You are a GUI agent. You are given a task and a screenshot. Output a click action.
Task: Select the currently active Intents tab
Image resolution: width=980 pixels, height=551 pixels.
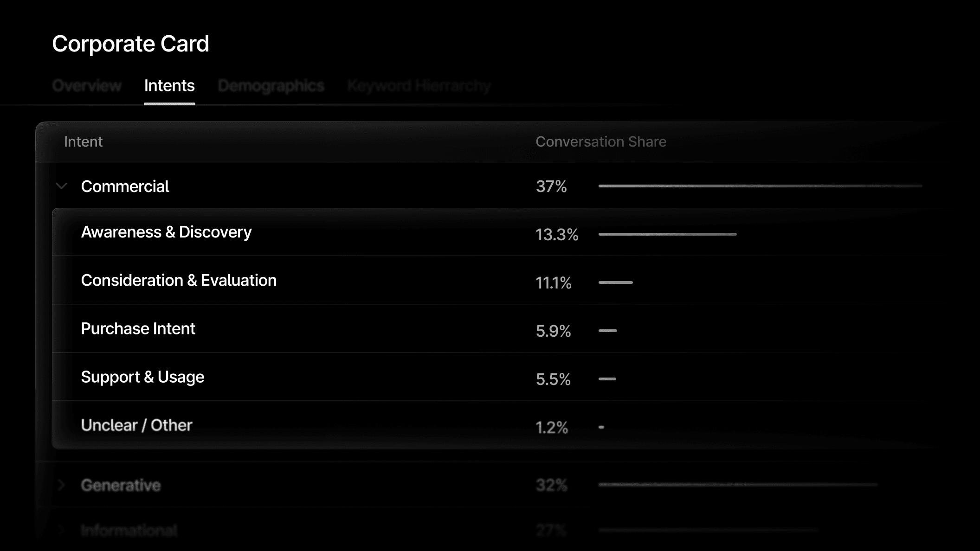[x=169, y=85]
